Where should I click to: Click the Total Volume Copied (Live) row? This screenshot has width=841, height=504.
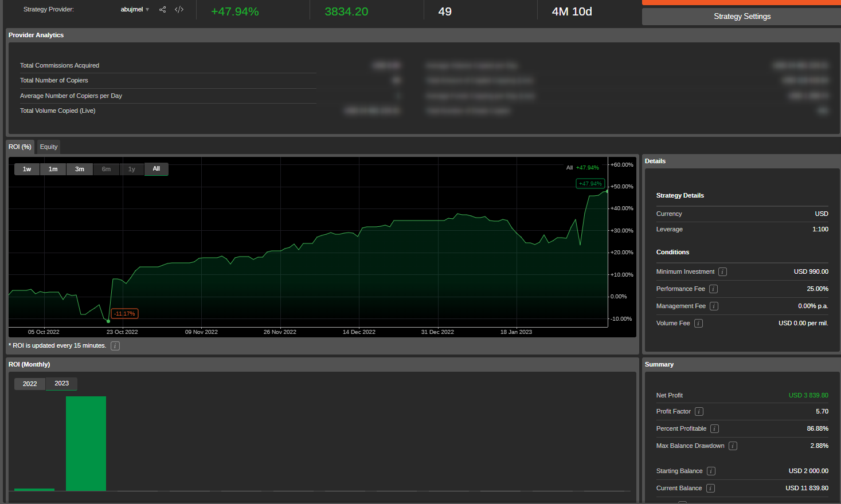(x=168, y=111)
